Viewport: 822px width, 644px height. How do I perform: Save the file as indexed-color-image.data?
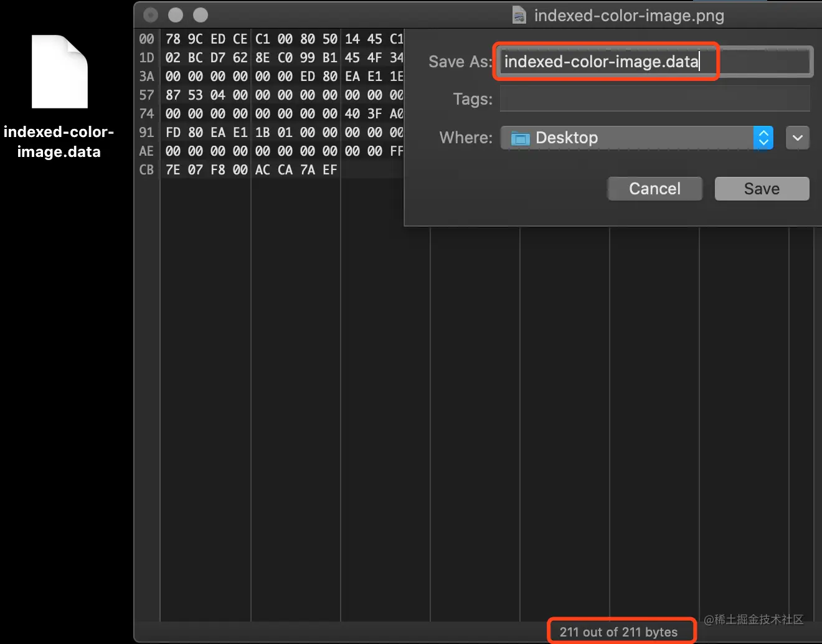pyautogui.click(x=762, y=188)
